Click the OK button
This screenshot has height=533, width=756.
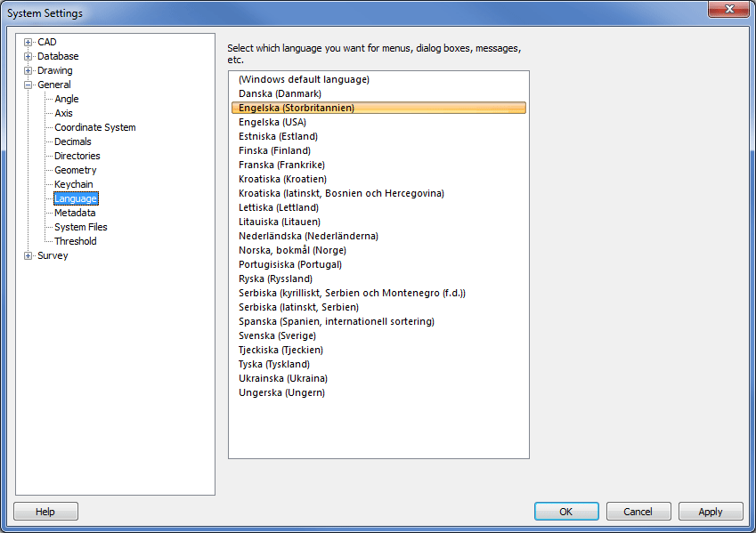pos(566,512)
